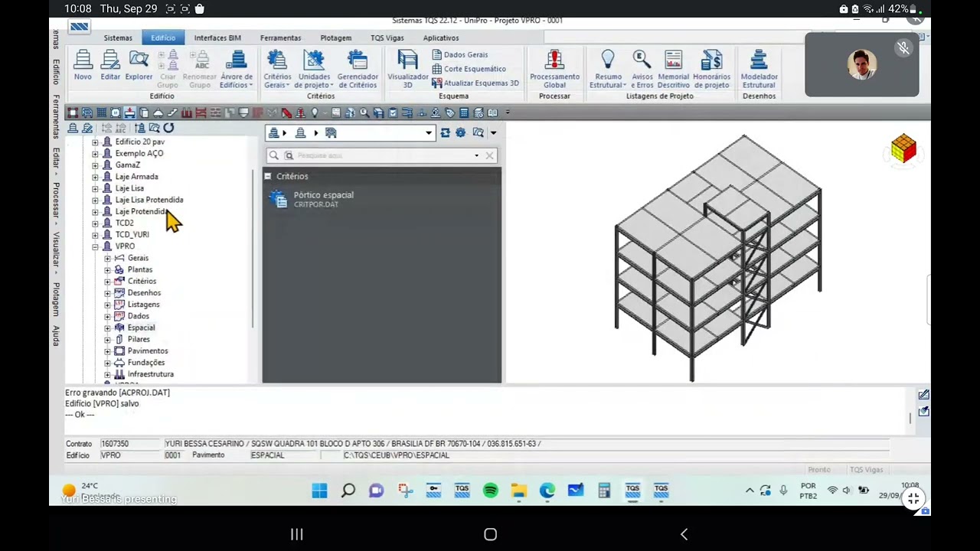Tap Android back button
This screenshot has height=551, width=980.
(x=684, y=534)
